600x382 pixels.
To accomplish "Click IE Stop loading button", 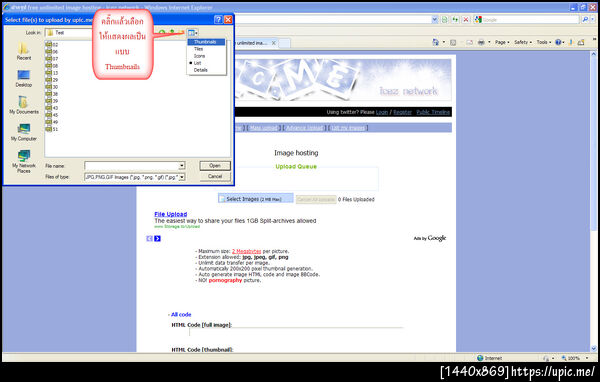I will pos(466,20).
